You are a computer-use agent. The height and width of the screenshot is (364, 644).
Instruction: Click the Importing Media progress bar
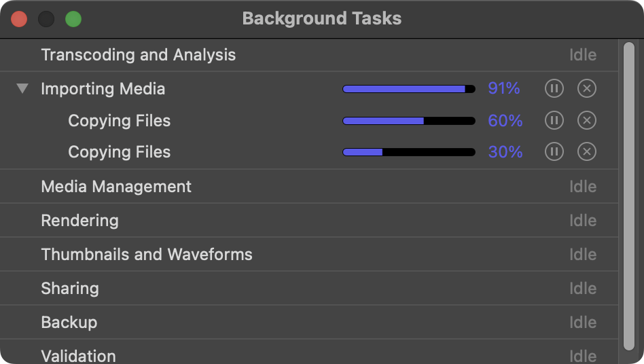(x=408, y=89)
